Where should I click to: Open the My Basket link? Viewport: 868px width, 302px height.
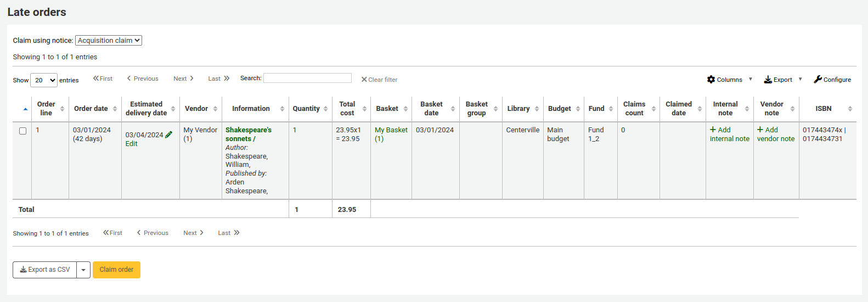[391, 130]
